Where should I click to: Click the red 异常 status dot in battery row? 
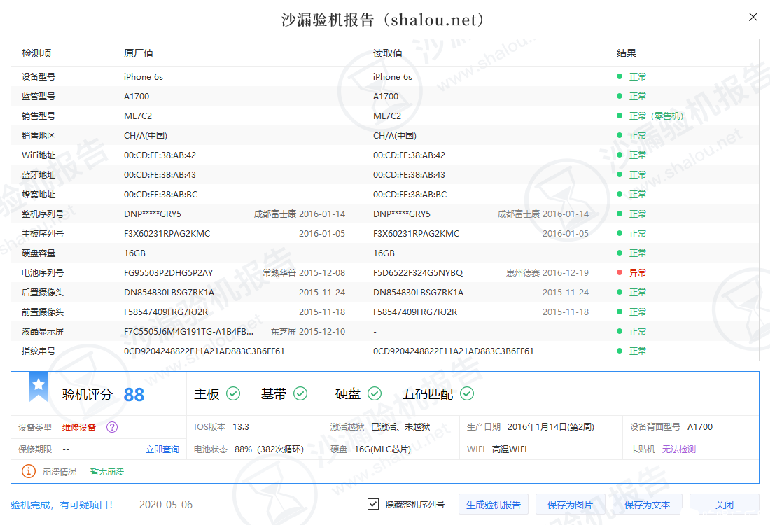coord(619,273)
